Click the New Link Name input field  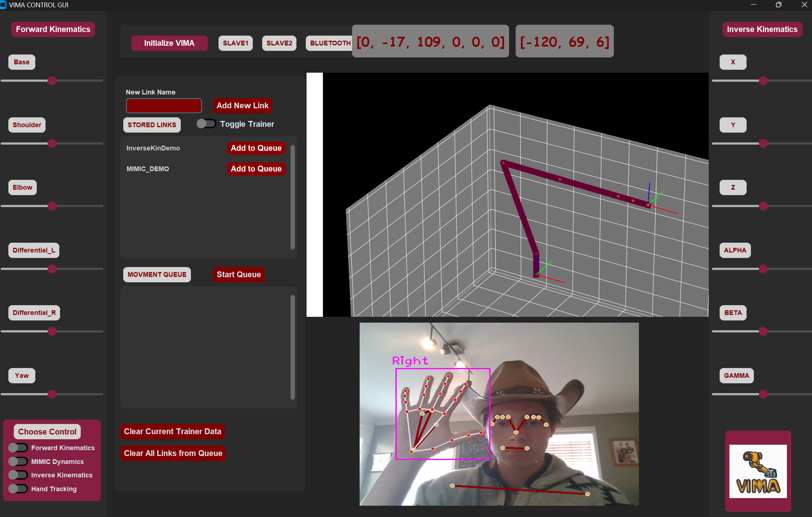coord(164,105)
